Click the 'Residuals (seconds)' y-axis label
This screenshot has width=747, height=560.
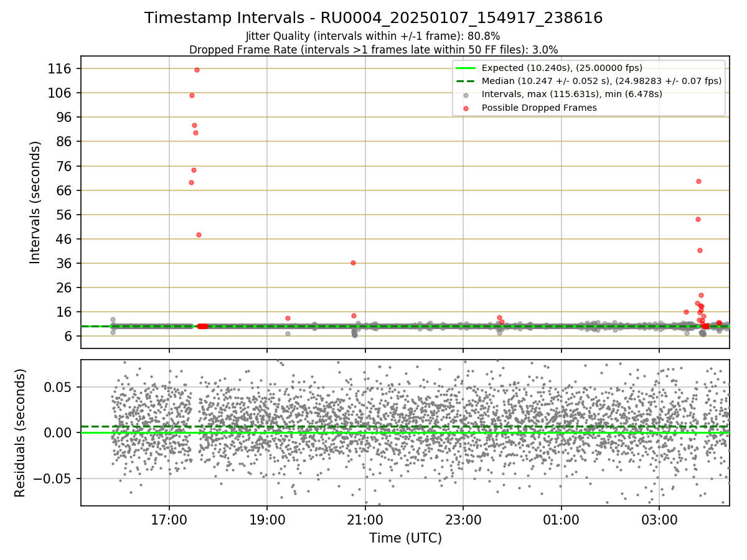(21, 432)
